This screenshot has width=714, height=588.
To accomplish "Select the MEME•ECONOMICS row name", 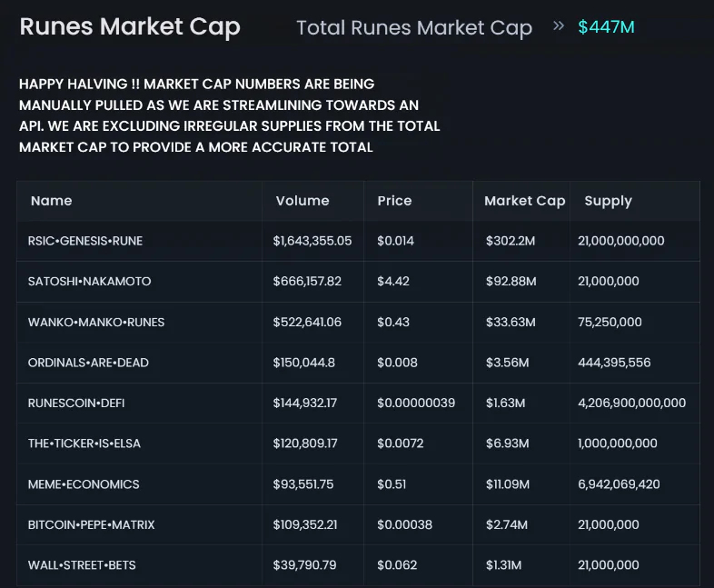I will [x=84, y=484].
